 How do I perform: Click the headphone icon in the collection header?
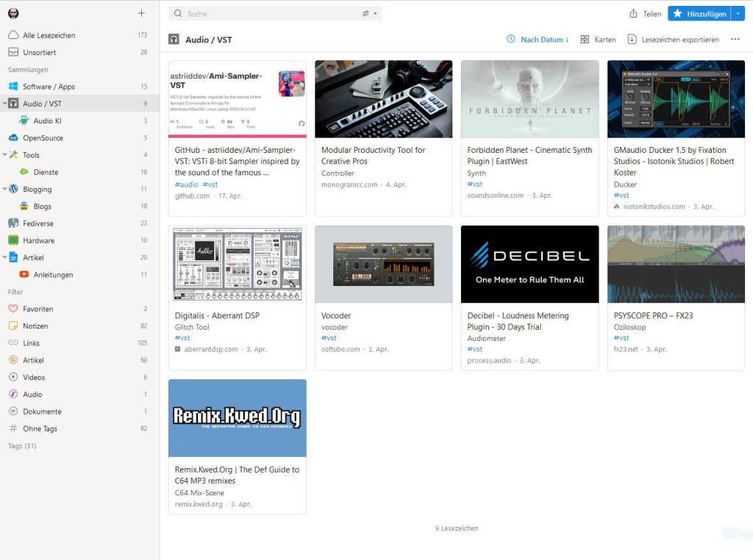[174, 40]
